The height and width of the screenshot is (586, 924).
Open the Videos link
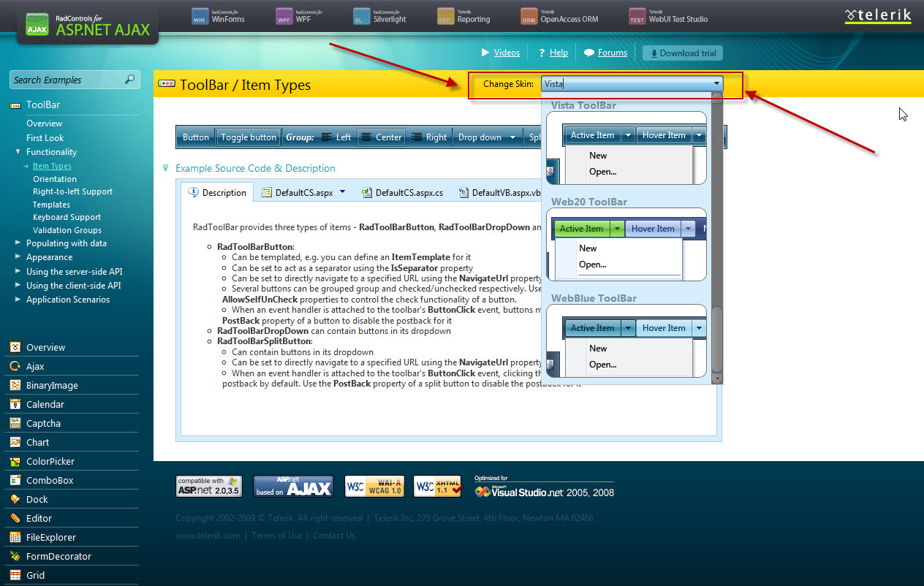click(x=507, y=53)
